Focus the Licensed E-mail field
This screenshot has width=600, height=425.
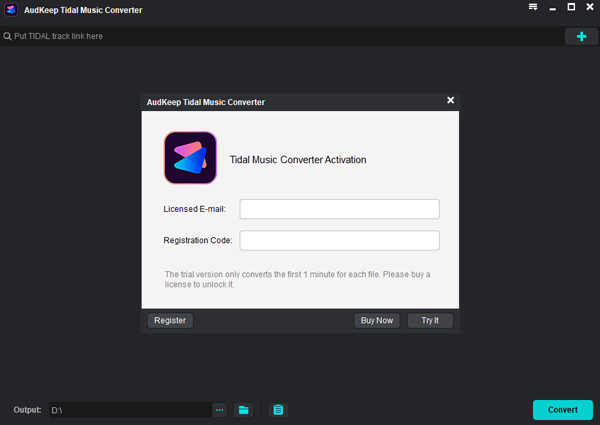pos(339,209)
